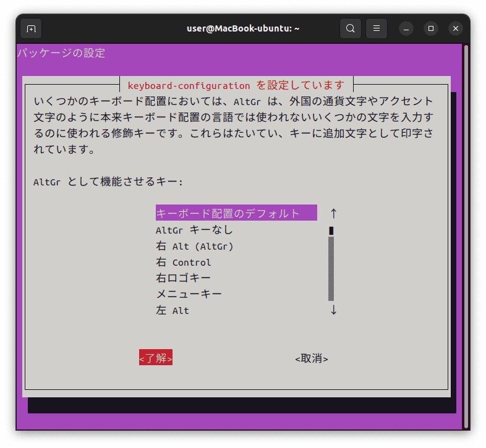Confirm with the <了解> button
Viewport: 486px width, 448px height.
[x=156, y=358]
